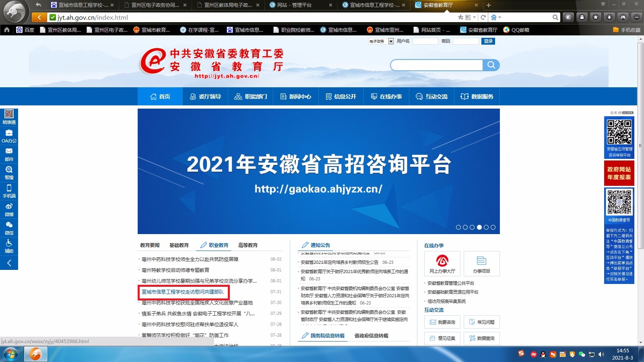Open 办事项目 service icon

(481, 263)
